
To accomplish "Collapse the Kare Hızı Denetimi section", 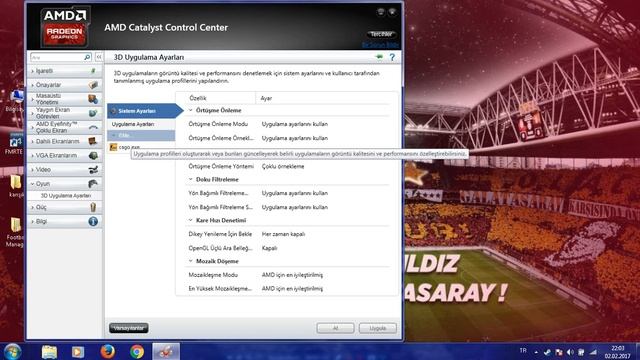I will tap(190, 220).
